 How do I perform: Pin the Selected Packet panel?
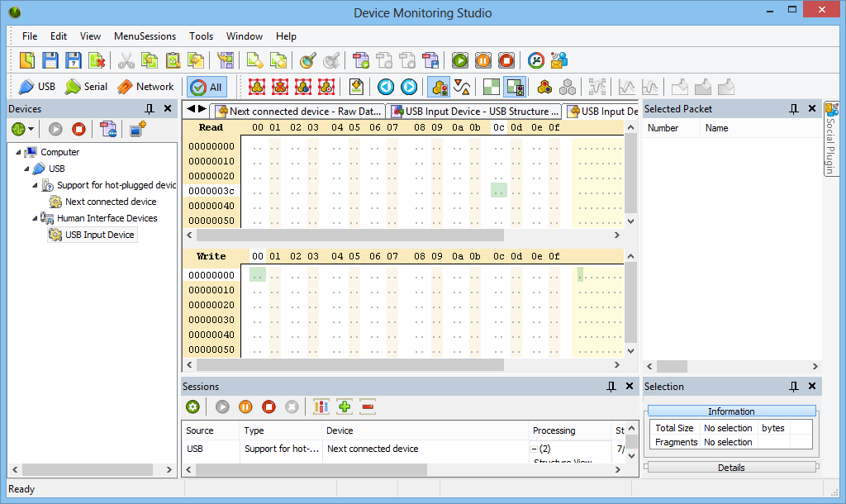coord(794,108)
